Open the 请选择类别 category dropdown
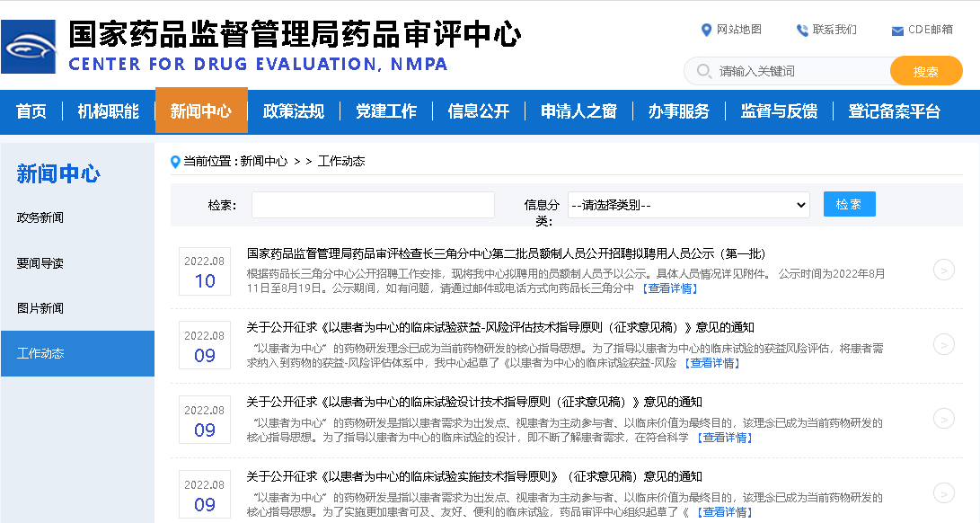The image size is (980, 523). (x=689, y=205)
